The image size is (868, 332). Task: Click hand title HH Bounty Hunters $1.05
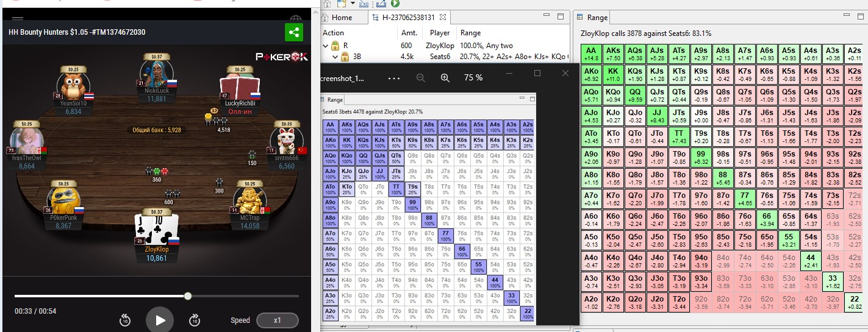click(x=77, y=32)
